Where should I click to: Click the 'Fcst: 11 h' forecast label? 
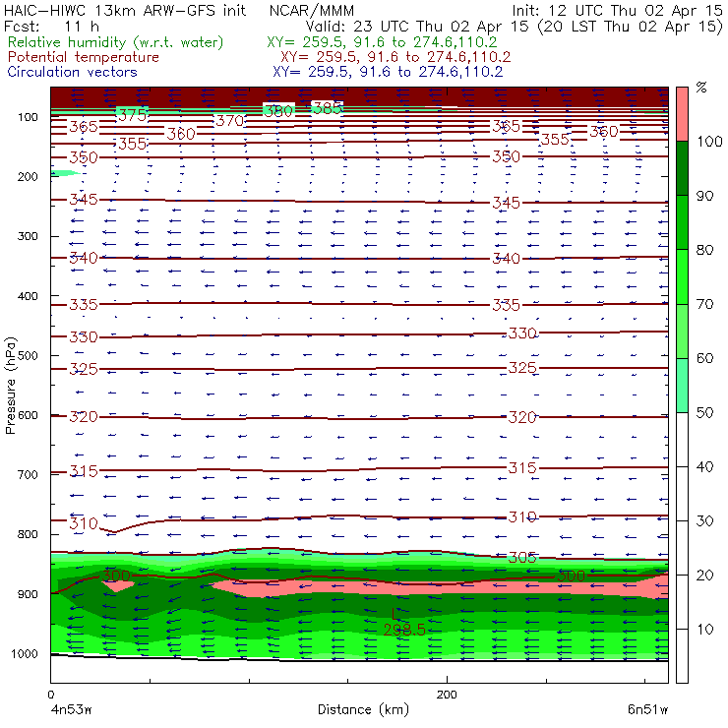coord(51,27)
